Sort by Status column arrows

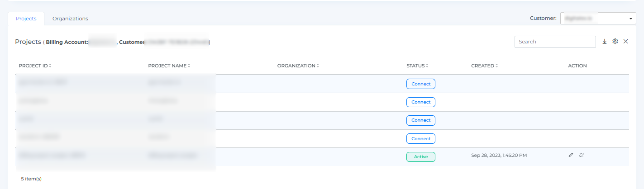click(x=427, y=66)
